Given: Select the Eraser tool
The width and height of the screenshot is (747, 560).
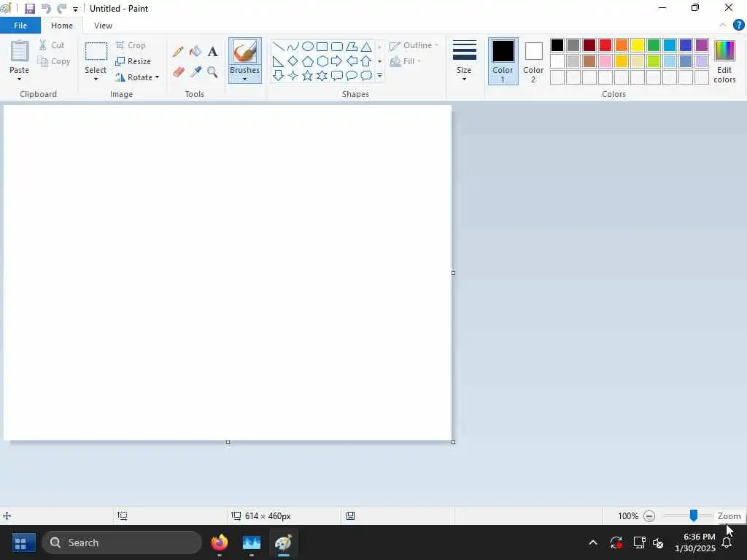Looking at the screenshot, I should pyautogui.click(x=178, y=72).
